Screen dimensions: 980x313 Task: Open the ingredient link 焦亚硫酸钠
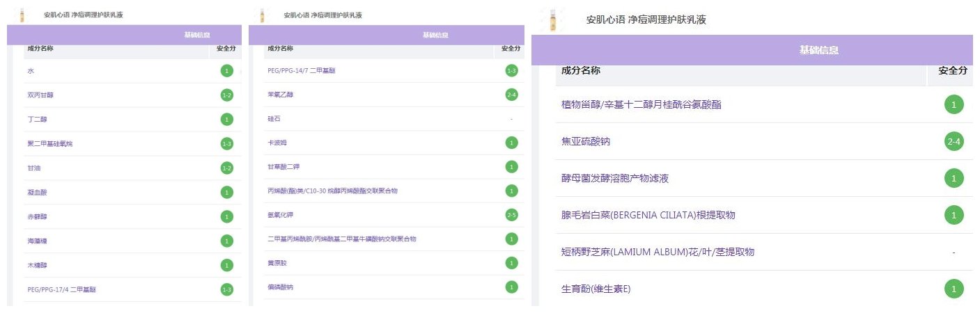(x=585, y=142)
